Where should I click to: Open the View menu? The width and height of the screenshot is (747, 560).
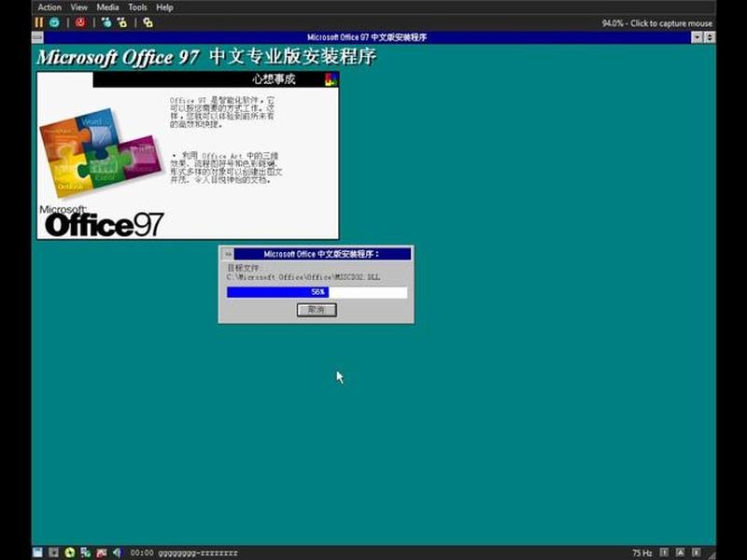(x=79, y=7)
